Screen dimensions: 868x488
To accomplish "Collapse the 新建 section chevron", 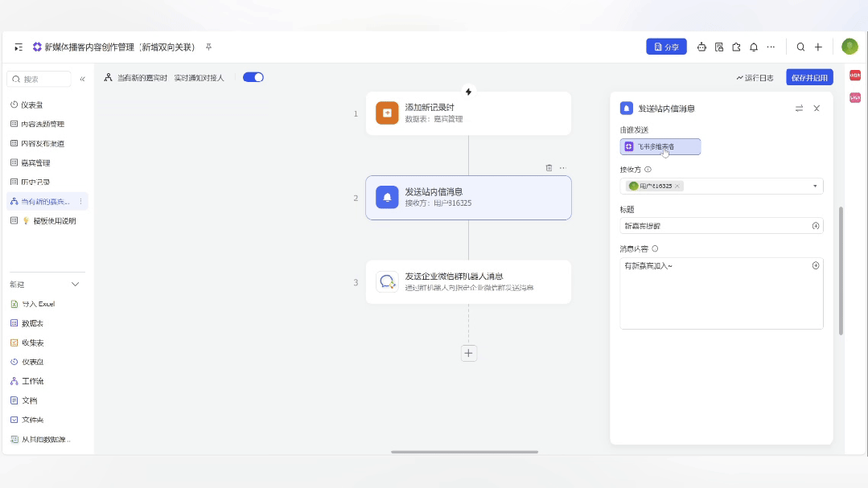I will [75, 284].
